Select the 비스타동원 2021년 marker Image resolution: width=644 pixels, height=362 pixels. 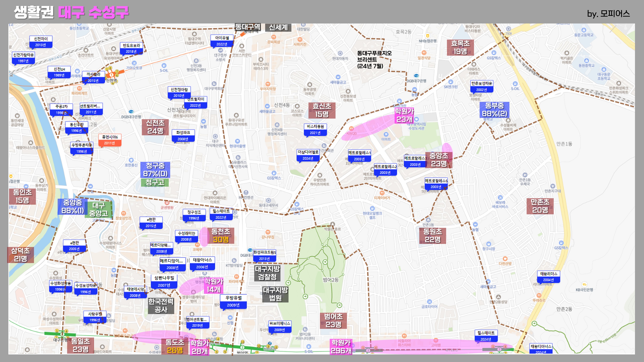click(x=315, y=130)
